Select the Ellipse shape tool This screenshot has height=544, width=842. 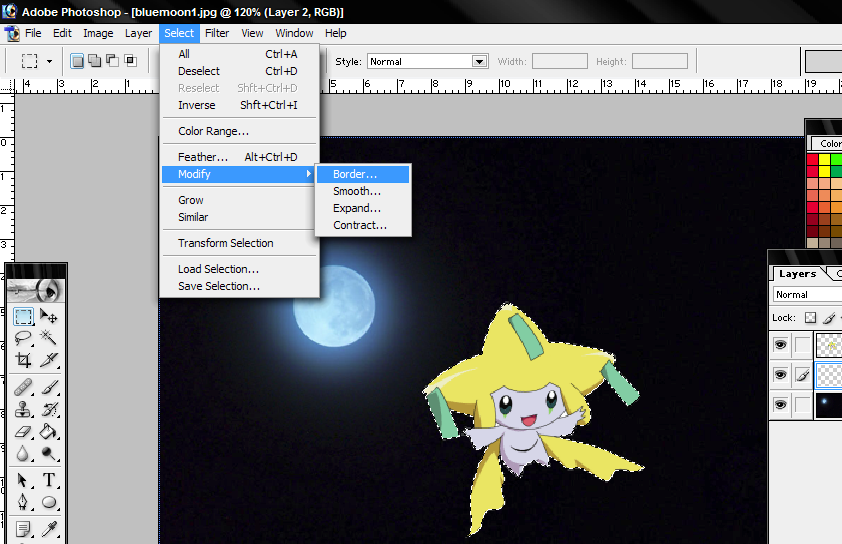point(49,502)
